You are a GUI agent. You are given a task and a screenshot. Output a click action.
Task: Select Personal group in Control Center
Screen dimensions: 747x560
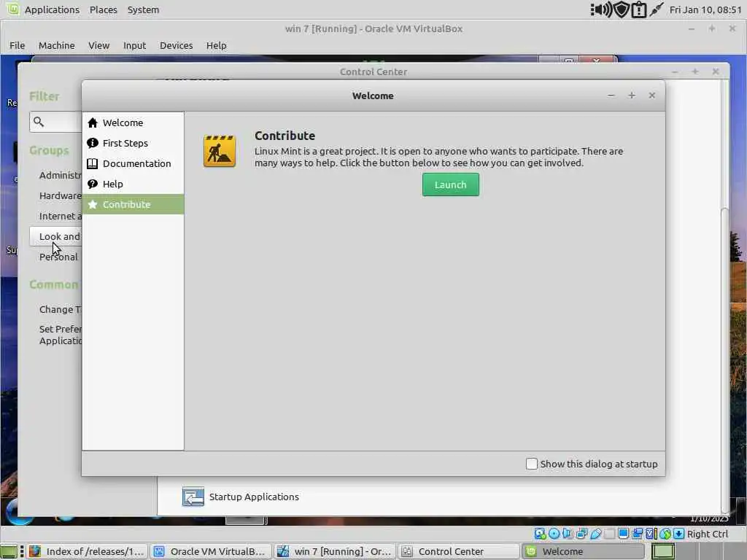[58, 257]
